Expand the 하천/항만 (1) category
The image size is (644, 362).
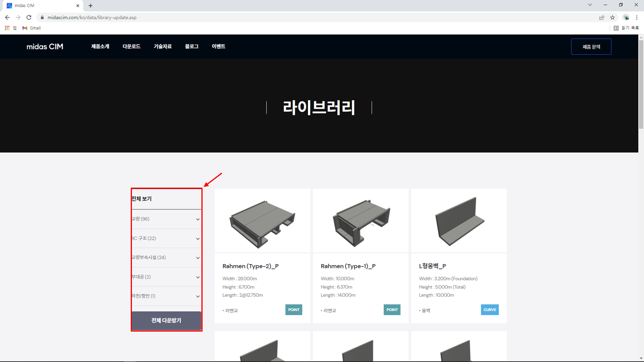[166, 296]
